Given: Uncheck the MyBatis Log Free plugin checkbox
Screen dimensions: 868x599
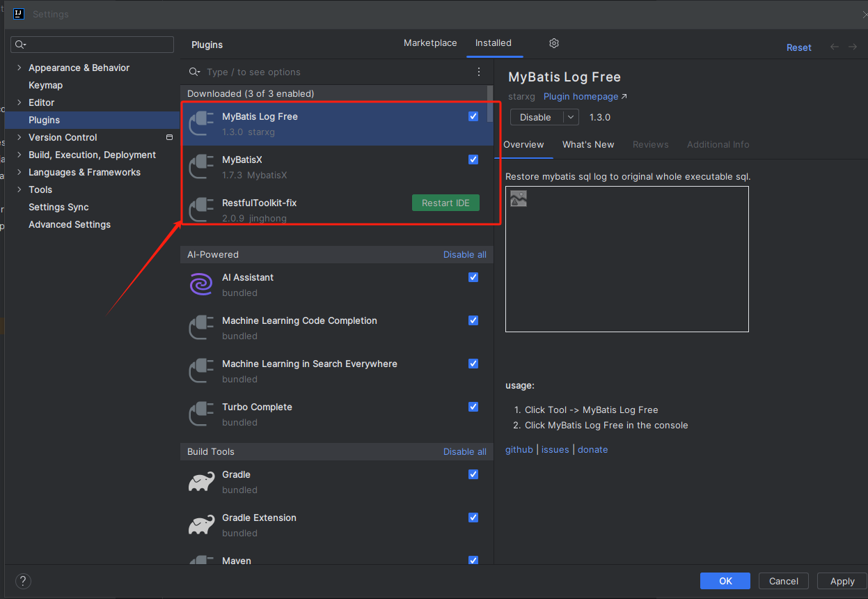Looking at the screenshot, I should pos(473,116).
